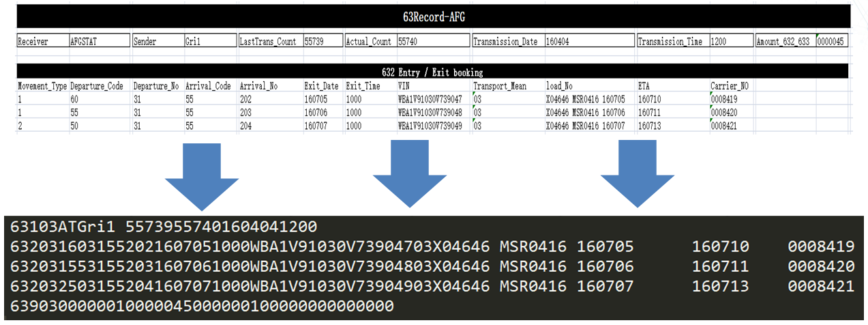This screenshot has height=325, width=868.
Task: Click Departure_Code cell with value 50
Action: tap(100, 126)
